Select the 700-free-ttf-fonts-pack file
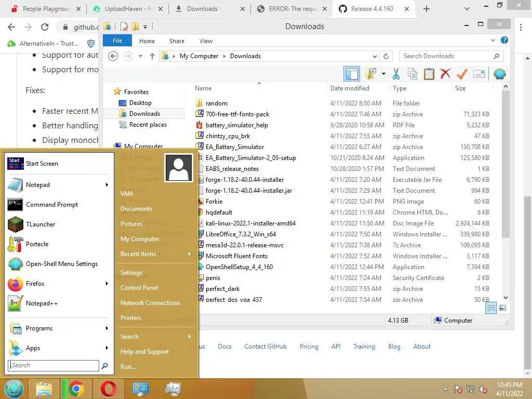The image size is (532, 399). (x=237, y=114)
